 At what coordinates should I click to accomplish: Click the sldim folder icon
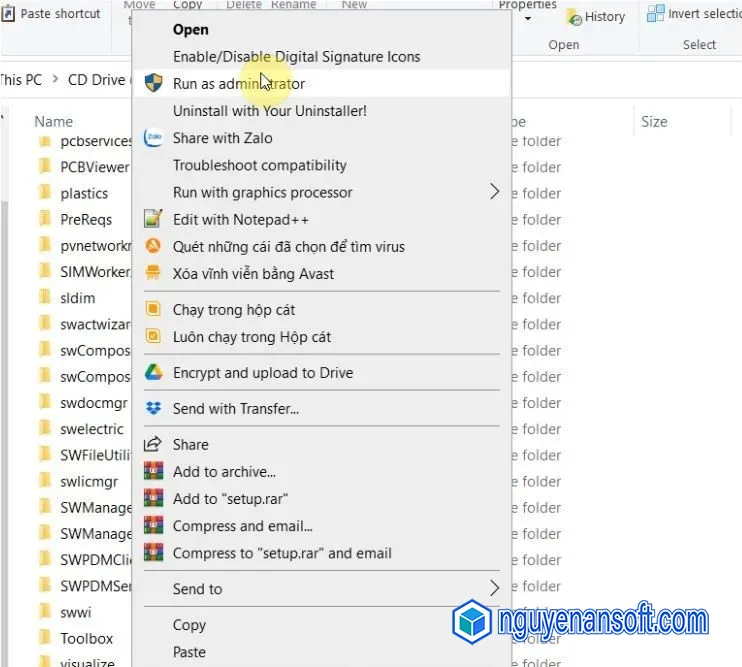tap(44, 297)
